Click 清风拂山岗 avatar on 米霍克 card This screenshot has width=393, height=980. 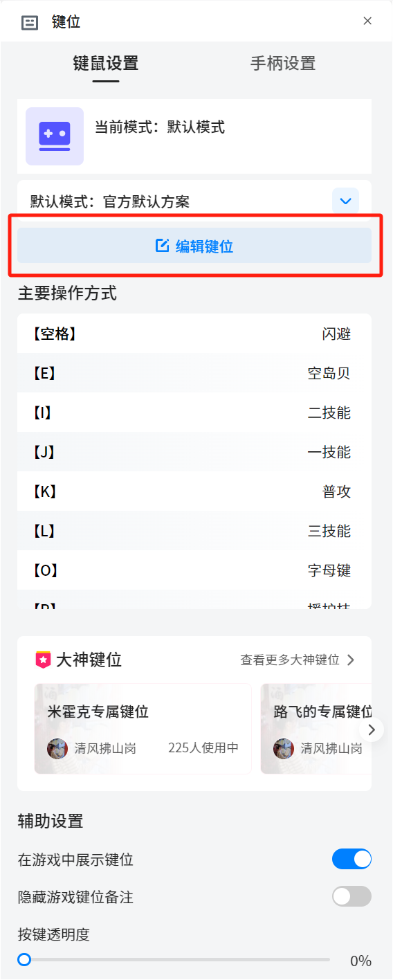click(x=57, y=748)
